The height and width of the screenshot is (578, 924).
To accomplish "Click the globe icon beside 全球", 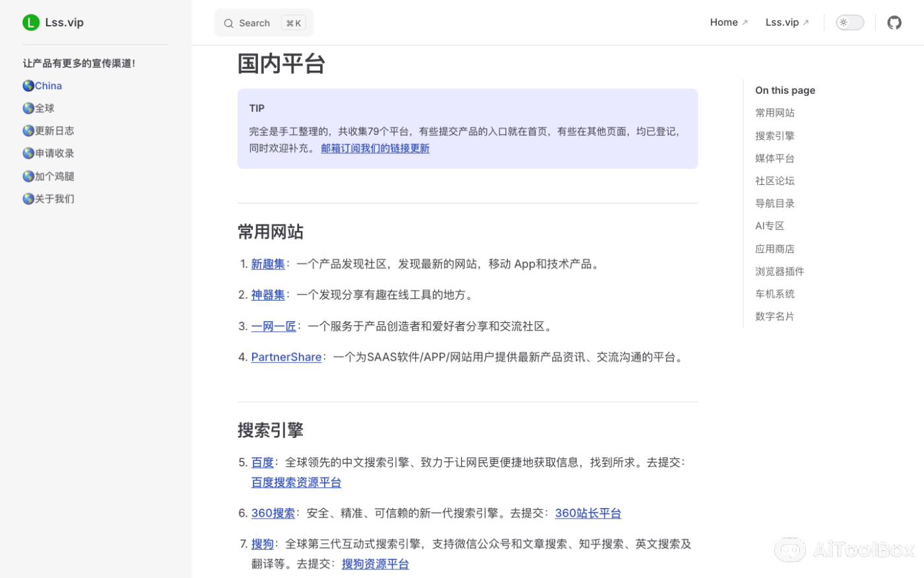I will tap(28, 108).
